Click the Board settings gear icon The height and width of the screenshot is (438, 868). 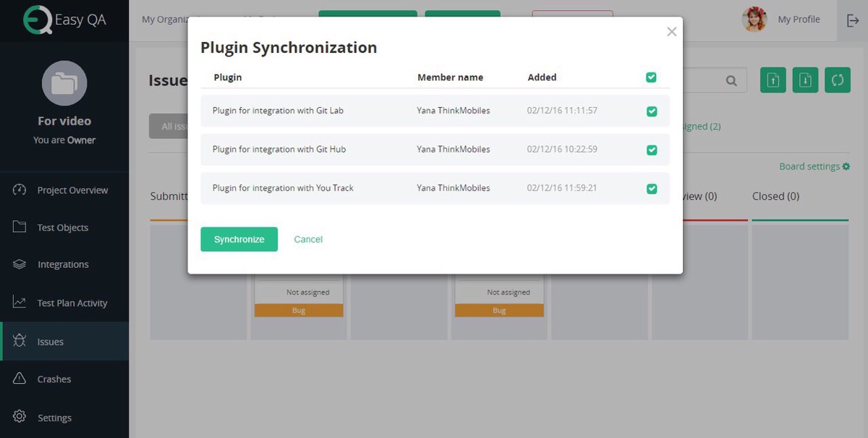846,167
